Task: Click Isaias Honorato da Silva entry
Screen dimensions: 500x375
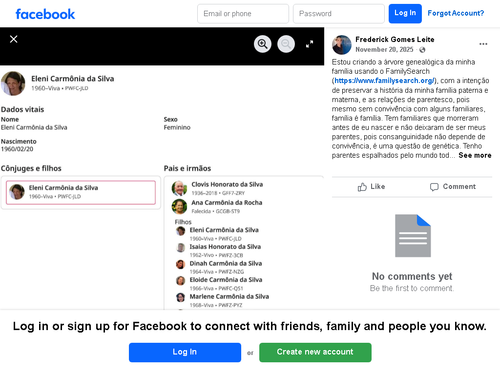Action: pyautogui.click(x=225, y=247)
